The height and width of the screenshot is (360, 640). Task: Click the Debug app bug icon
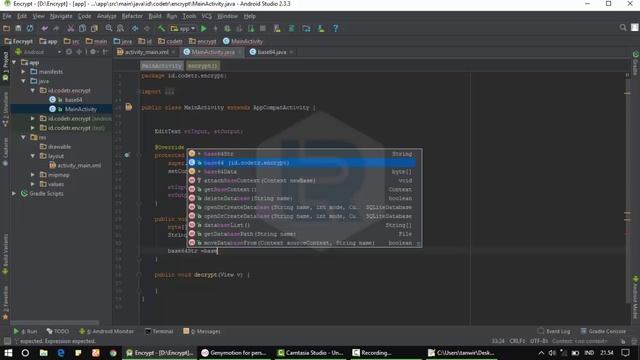tap(227, 29)
